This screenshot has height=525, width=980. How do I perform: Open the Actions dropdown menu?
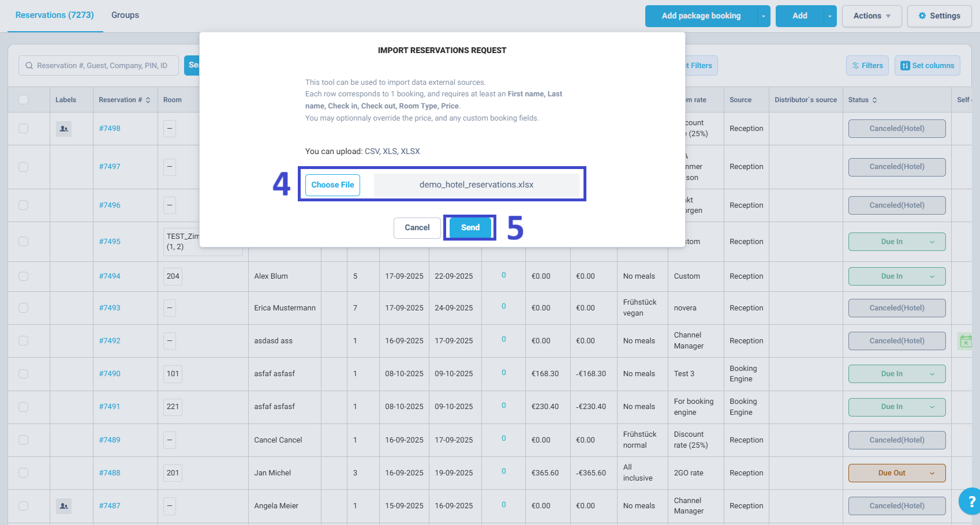tap(872, 16)
